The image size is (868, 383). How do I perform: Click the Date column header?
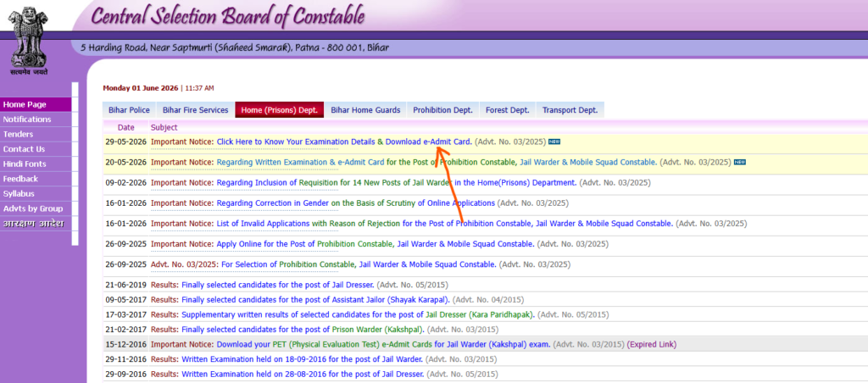126,127
